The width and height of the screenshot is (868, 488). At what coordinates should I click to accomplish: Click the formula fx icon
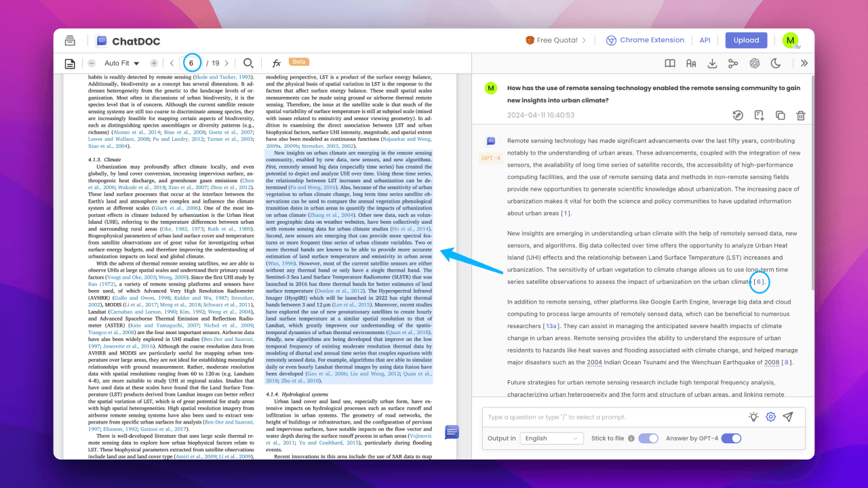[x=276, y=63]
